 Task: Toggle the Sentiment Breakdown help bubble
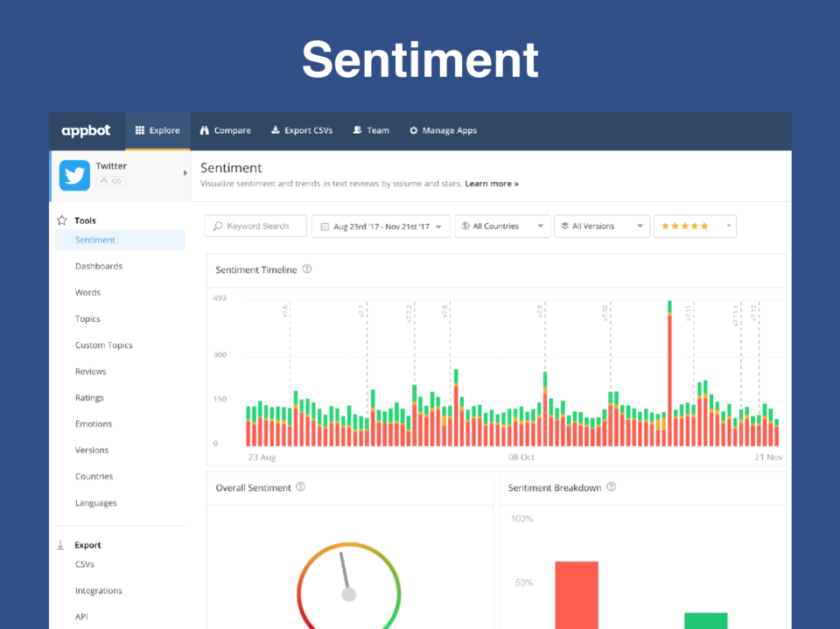click(612, 487)
